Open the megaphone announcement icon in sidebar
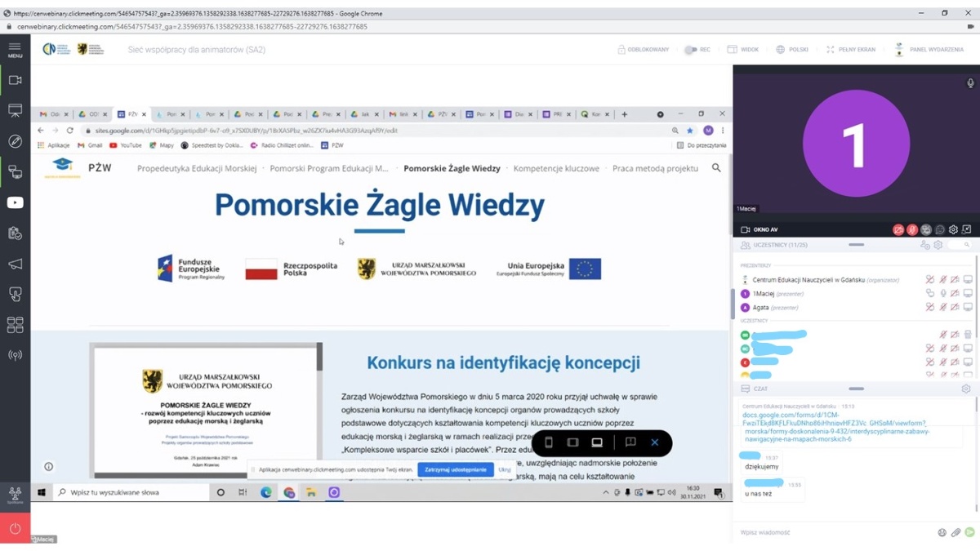 click(15, 263)
